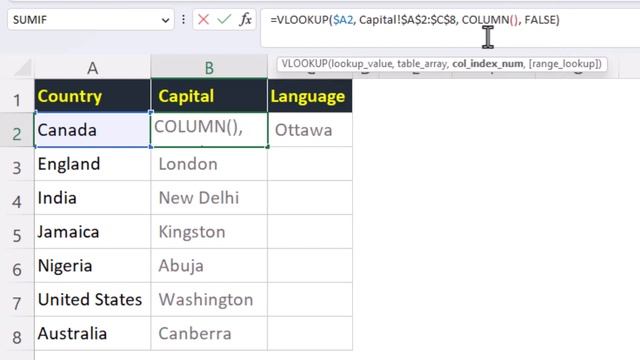Image resolution: width=640 pixels, height=360 pixels.
Task: Click Capital!$A$2:$C$8 range in formula bar
Action: click(x=407, y=20)
